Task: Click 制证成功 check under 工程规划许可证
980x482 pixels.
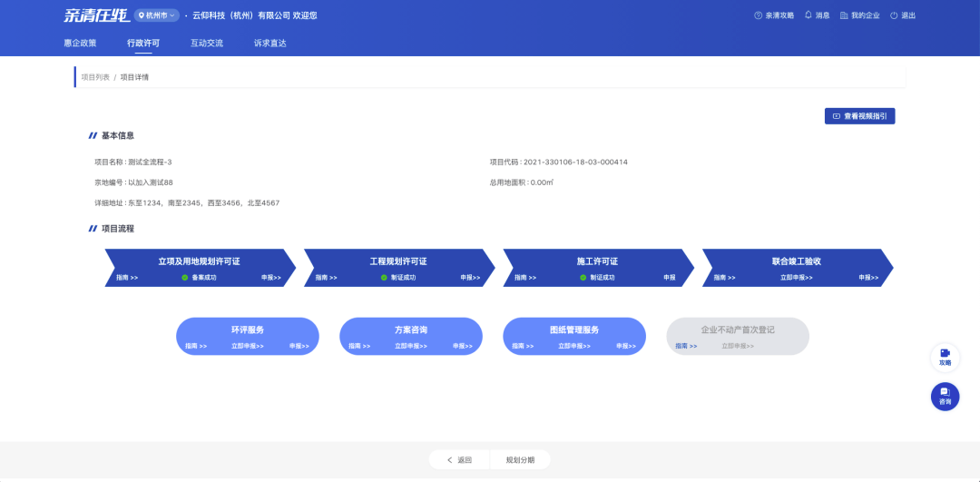Action: point(398,277)
